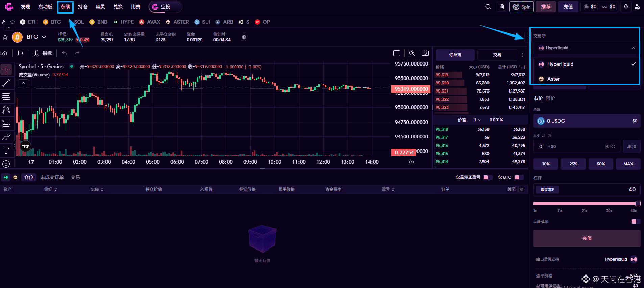
Task: Open positions table column settings icon
Action: tap(522, 189)
